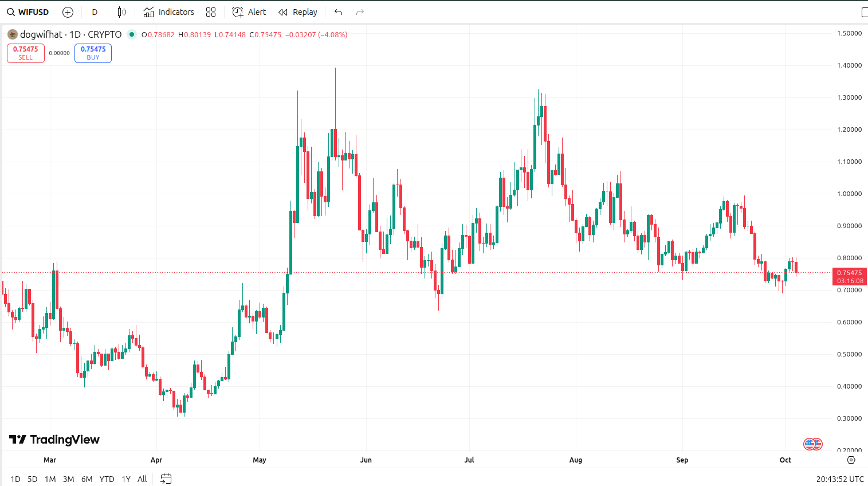Click the blue BUY price button
Screen dimensions: 868x486
click(93, 53)
